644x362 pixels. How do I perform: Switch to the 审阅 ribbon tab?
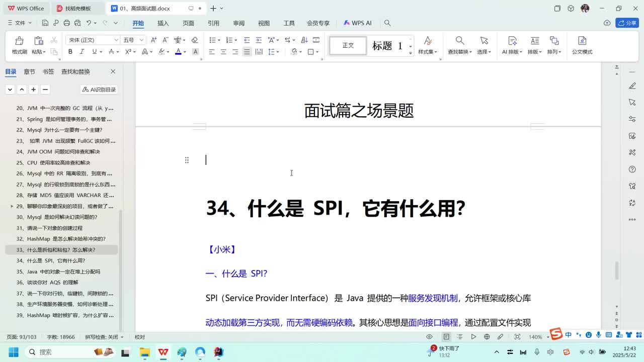click(238, 23)
